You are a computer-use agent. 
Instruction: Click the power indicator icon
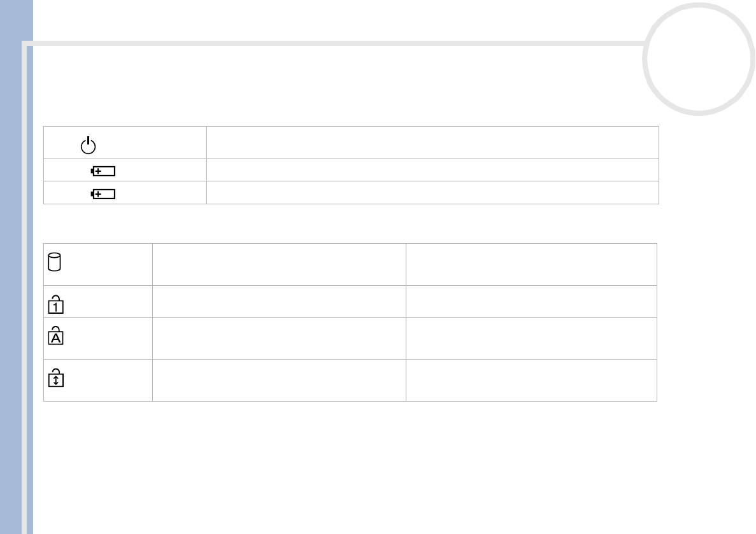click(x=88, y=145)
